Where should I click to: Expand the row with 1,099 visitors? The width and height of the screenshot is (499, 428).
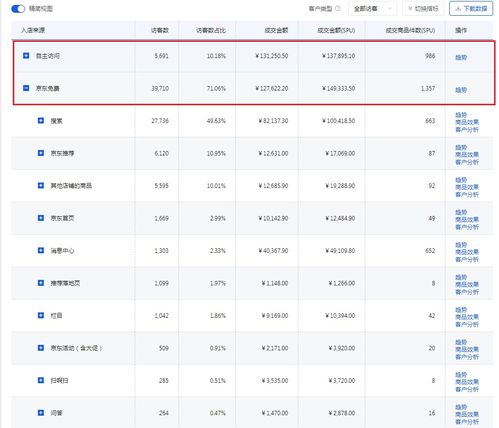point(41,283)
